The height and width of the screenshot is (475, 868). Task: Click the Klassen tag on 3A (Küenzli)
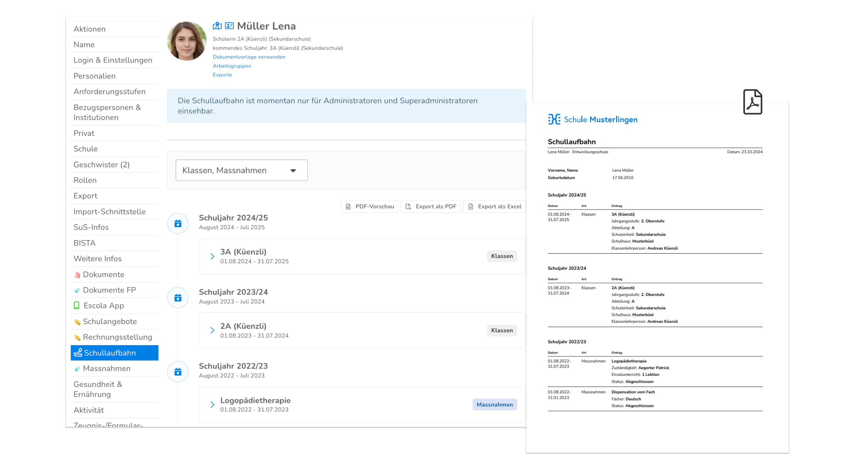pos(502,256)
